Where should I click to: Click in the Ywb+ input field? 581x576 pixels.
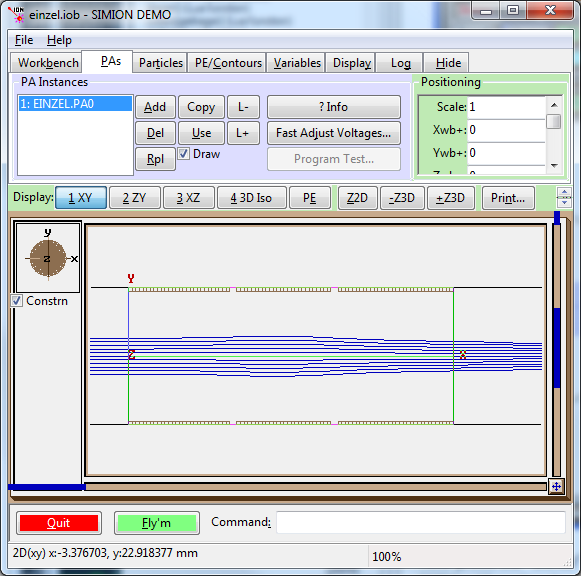(506, 153)
